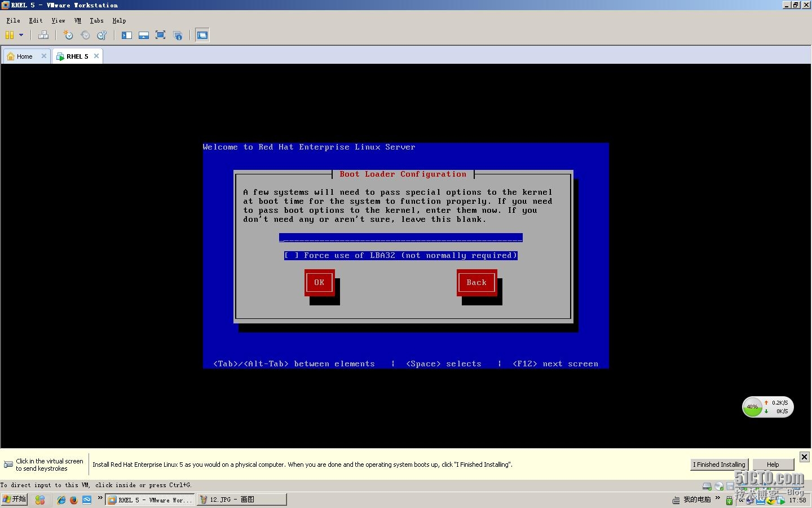Viewport: 812px width, 508px height.
Task: Click the Take Snapshot toolbar icon
Action: (x=68, y=35)
